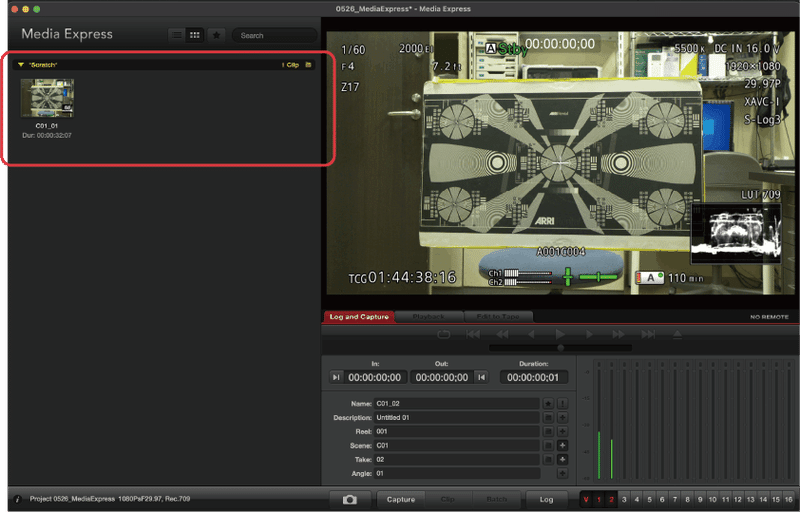The width and height of the screenshot is (800, 512).
Task: Click the Search field in media list
Action: [274, 35]
